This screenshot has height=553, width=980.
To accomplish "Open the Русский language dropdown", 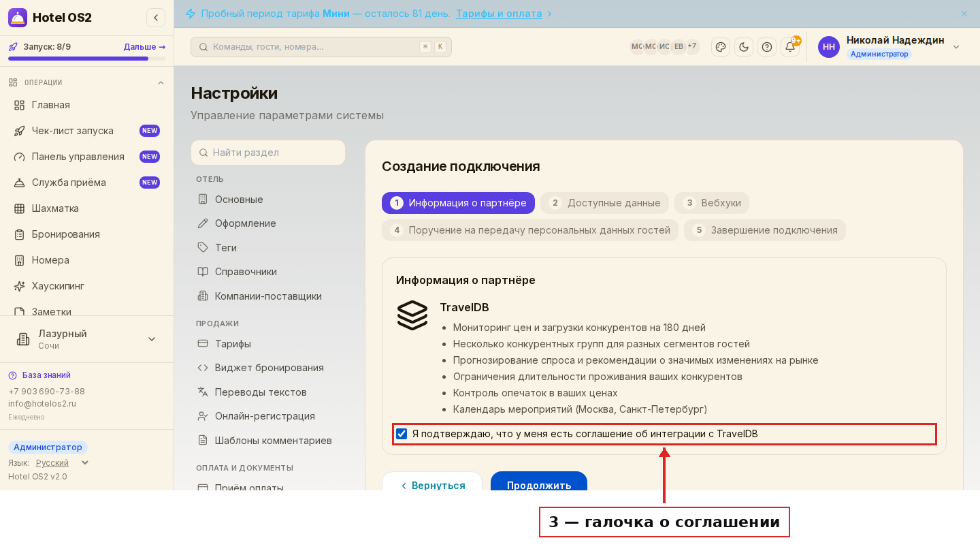I will [x=62, y=463].
